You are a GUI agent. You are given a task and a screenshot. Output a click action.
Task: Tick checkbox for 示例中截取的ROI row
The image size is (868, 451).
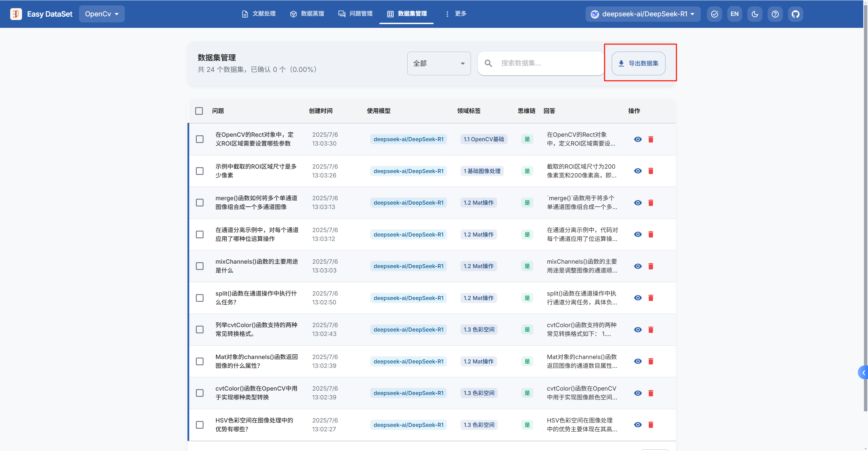pos(200,171)
